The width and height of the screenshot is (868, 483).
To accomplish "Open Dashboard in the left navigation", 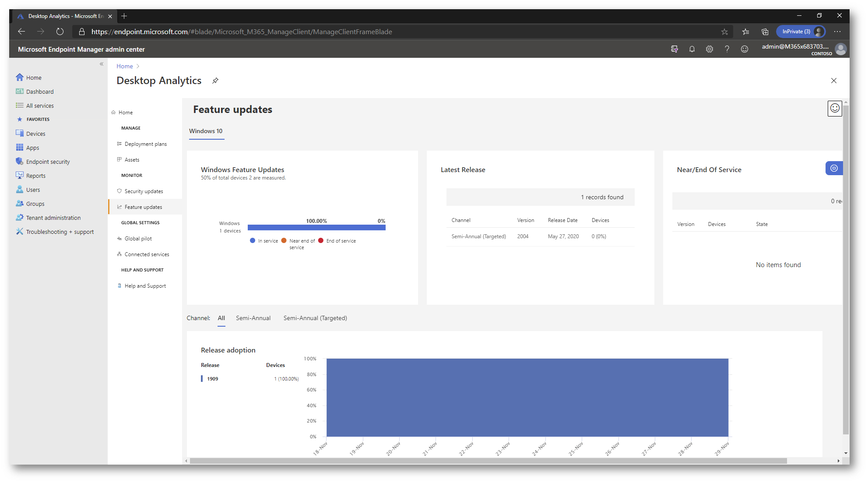I will pos(39,92).
